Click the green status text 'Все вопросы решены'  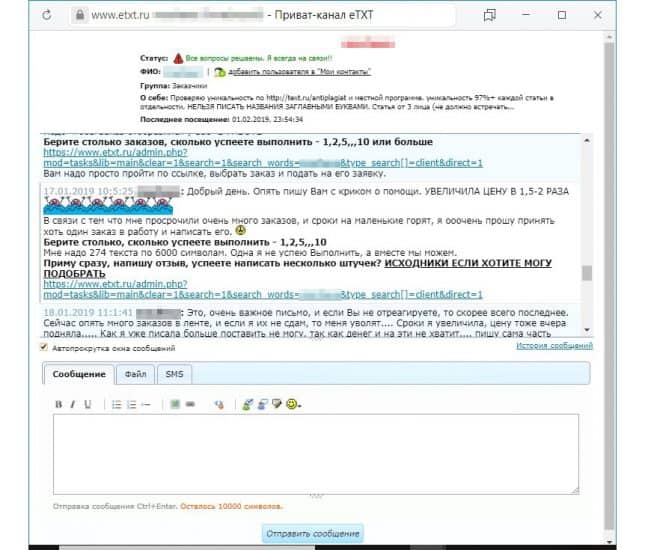[259, 58]
